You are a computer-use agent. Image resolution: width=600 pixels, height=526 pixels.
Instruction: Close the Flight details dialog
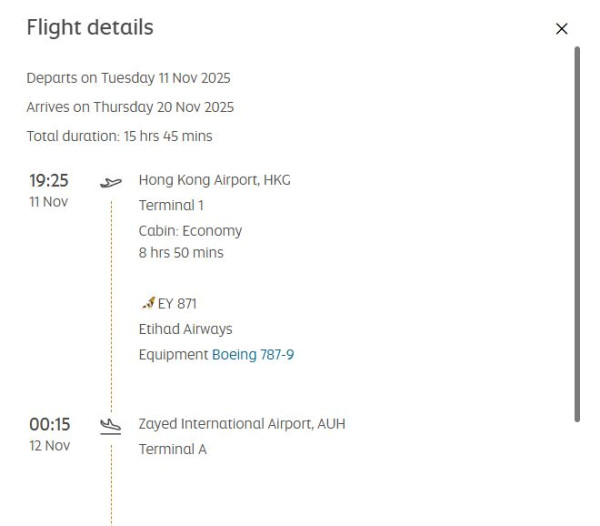pyautogui.click(x=561, y=29)
